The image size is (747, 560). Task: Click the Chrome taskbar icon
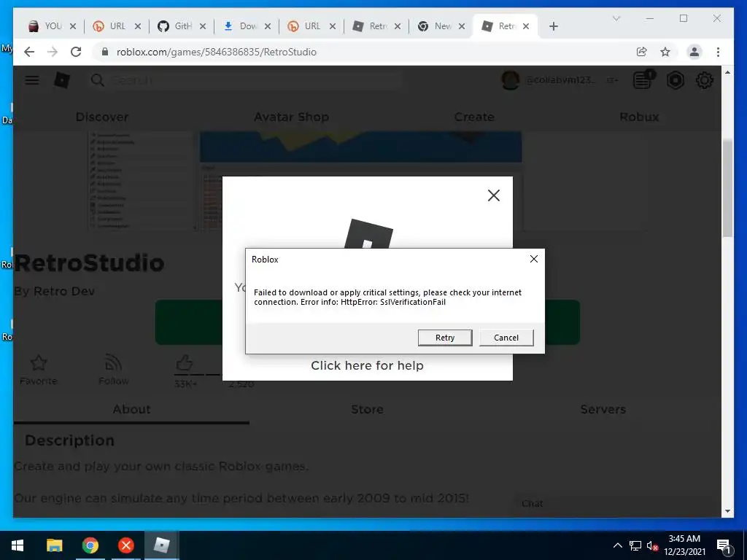(x=90, y=545)
